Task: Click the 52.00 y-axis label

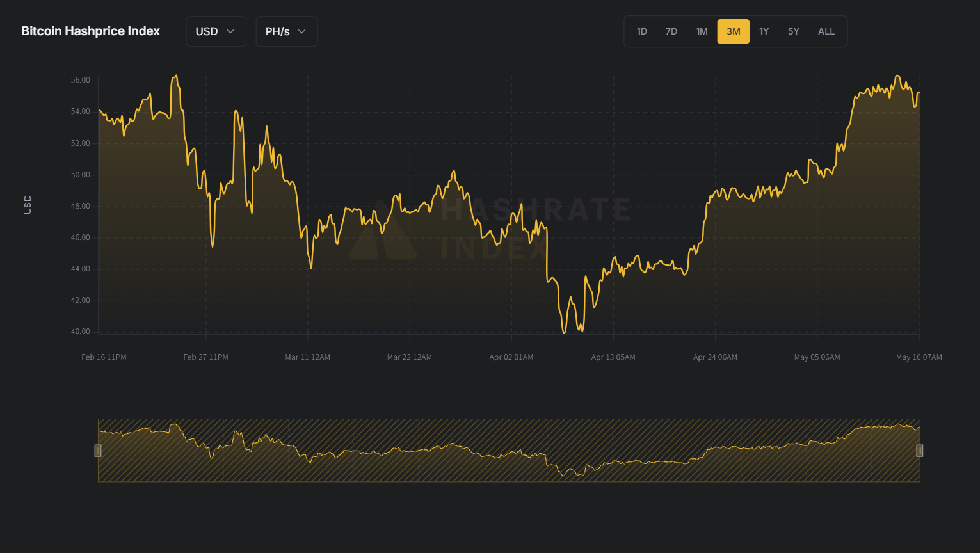Action: point(81,143)
